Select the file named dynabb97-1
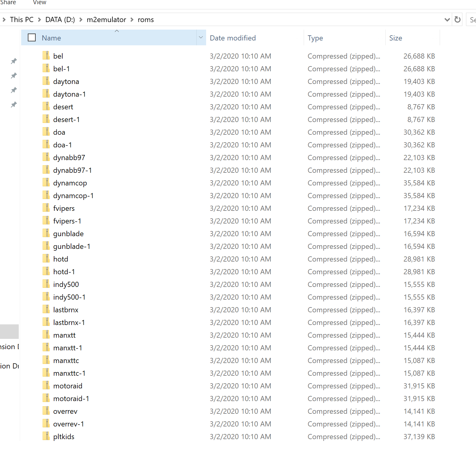The width and height of the screenshot is (476, 450). coord(73,170)
